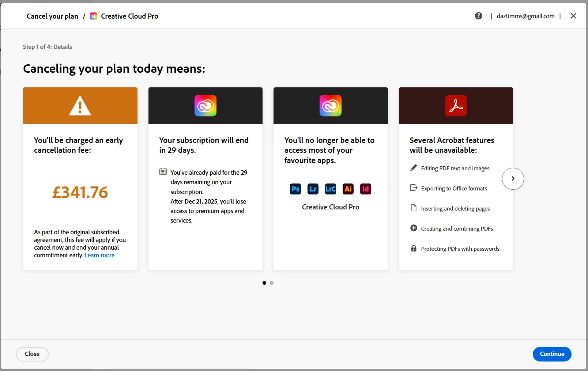This screenshot has width=588, height=371.
Task: Click 'As part of the original subscribed agreement' text
Action: (80, 244)
